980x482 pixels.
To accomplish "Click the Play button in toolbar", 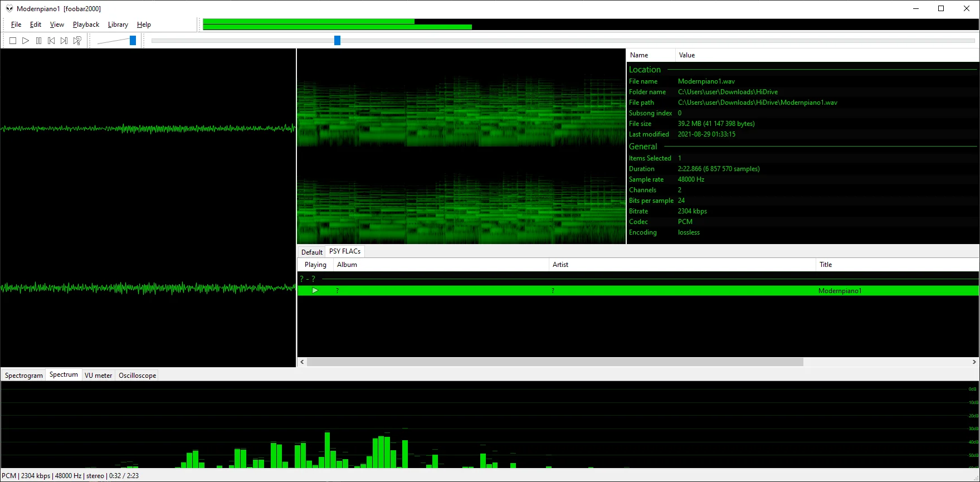I will pyautogui.click(x=26, y=41).
